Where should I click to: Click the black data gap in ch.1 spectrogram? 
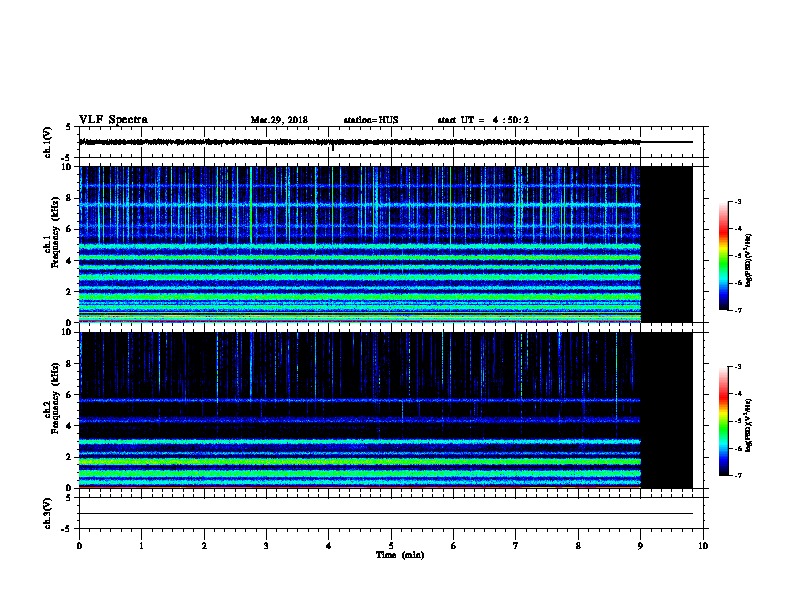click(x=667, y=244)
